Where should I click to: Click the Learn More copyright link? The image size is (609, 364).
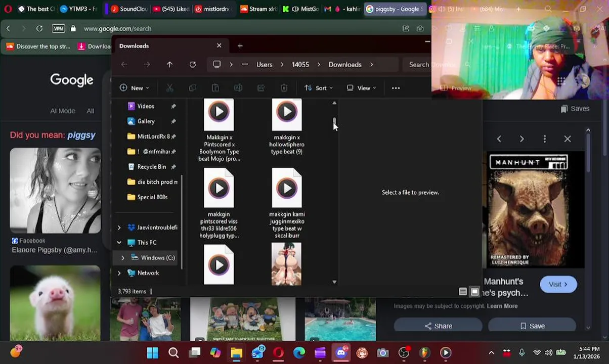click(x=502, y=306)
